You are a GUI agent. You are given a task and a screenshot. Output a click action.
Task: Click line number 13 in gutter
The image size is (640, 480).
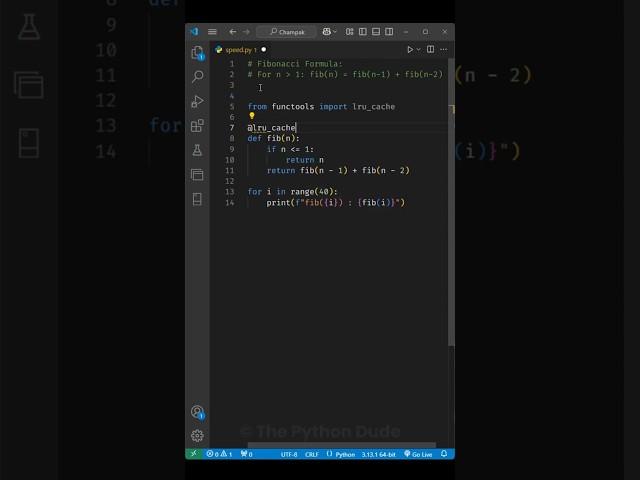point(230,191)
